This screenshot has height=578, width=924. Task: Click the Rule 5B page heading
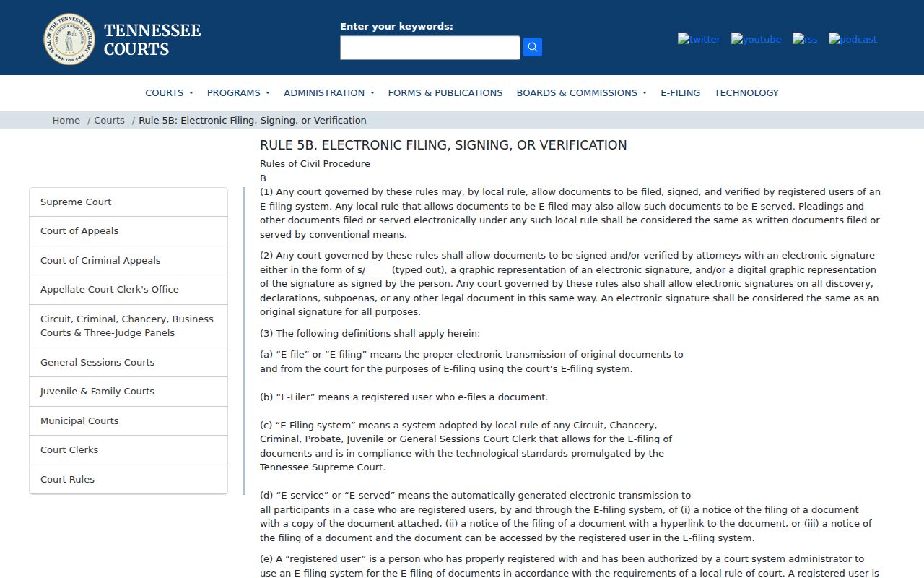coord(443,145)
